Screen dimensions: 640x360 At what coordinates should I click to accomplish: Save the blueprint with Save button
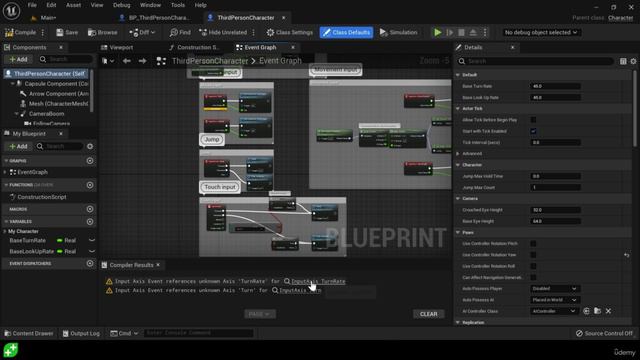tap(67, 32)
